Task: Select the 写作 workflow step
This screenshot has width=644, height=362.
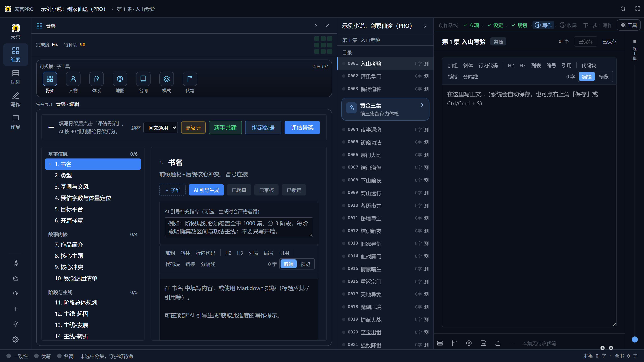Action: [544, 25]
